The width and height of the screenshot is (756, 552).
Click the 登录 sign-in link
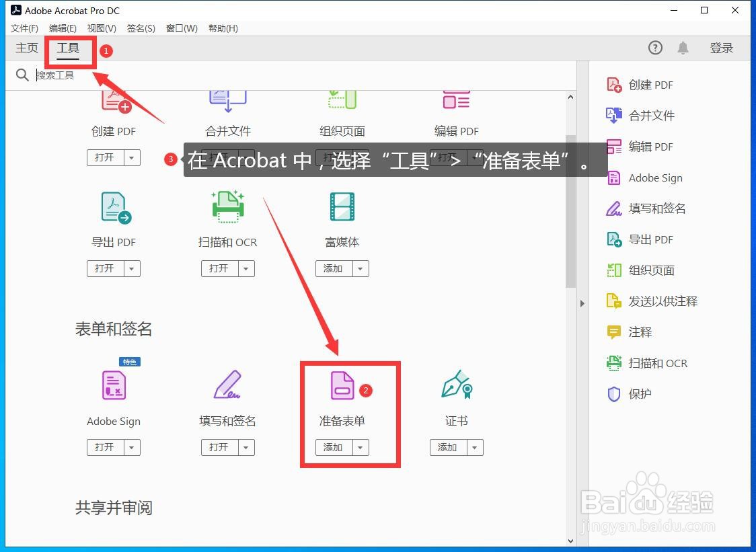tap(721, 48)
